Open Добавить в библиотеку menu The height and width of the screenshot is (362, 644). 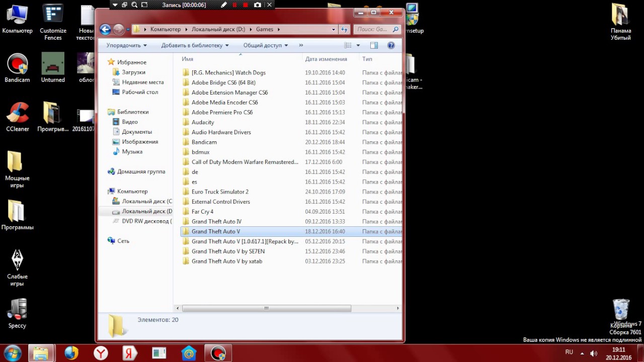(x=195, y=45)
